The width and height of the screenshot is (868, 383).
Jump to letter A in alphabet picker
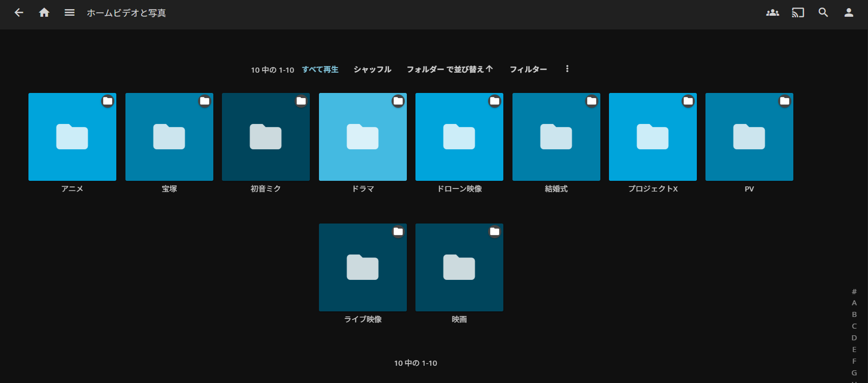[x=854, y=303]
